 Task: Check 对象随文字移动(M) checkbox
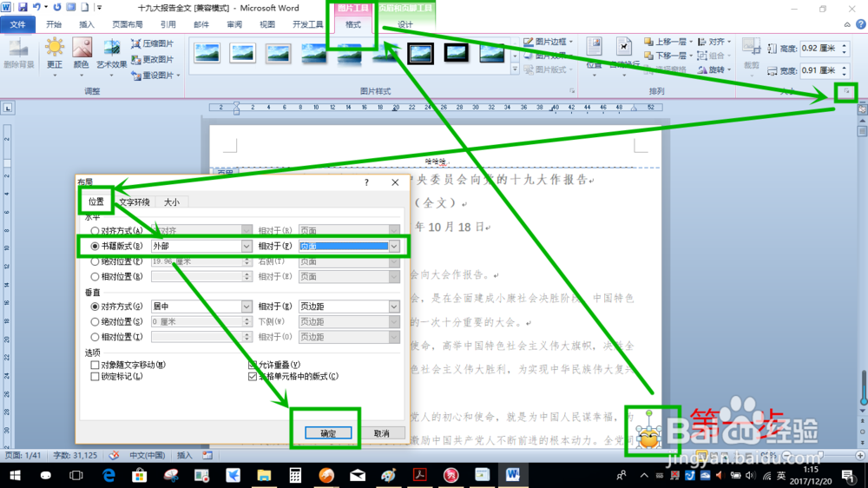click(x=95, y=365)
